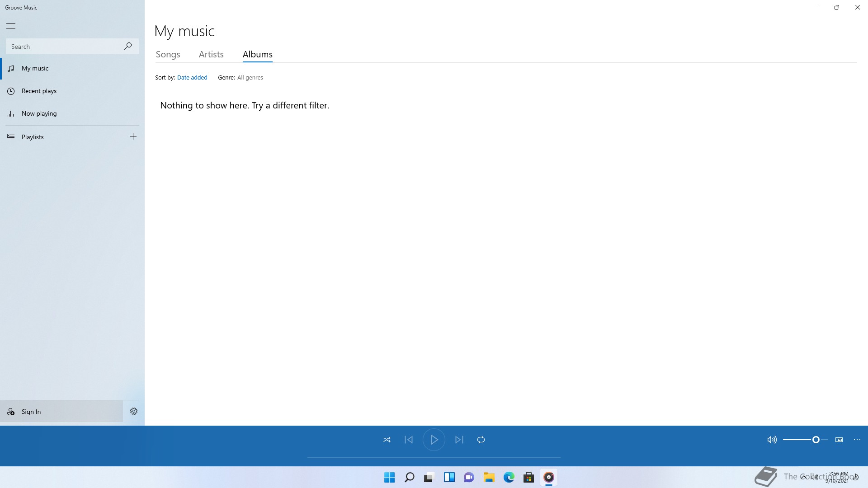Image resolution: width=868 pixels, height=488 pixels.
Task: Open Groove Music settings gear
Action: [134, 411]
